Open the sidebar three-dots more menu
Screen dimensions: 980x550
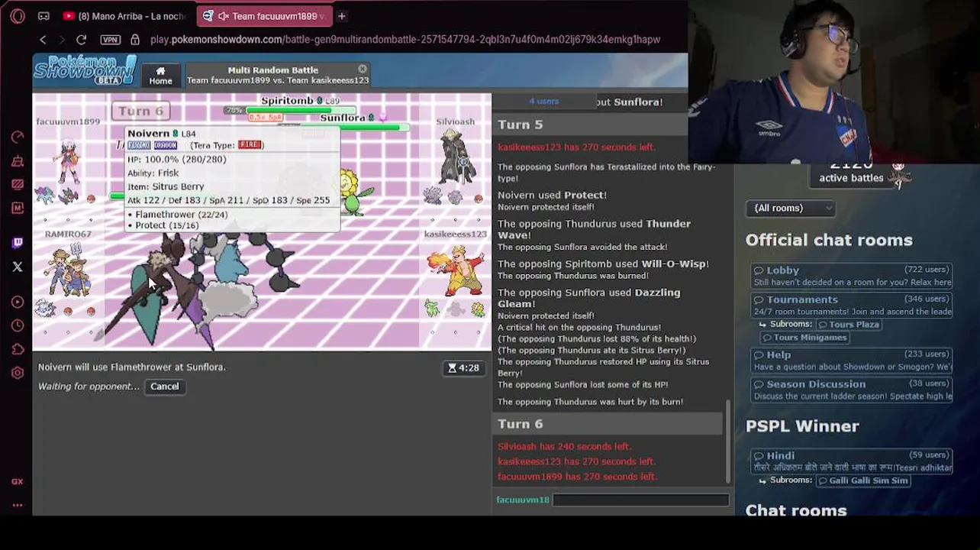point(18,505)
